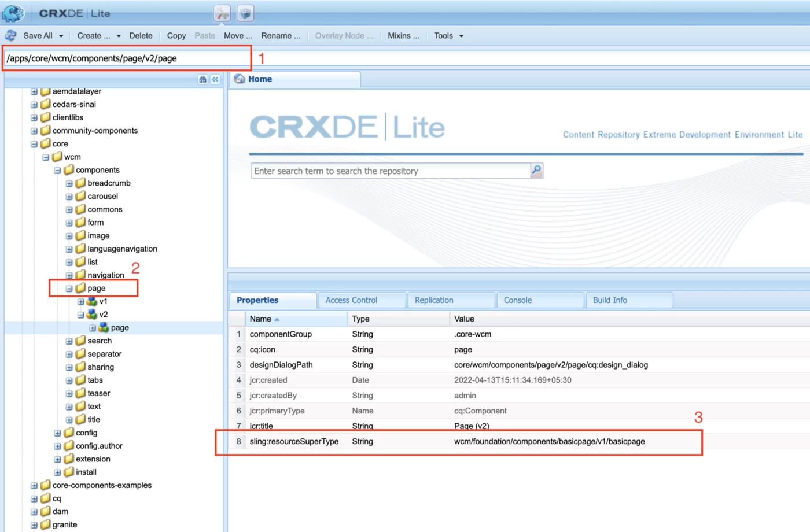Select the sling:resourceSuperType property name

pyautogui.click(x=294, y=441)
